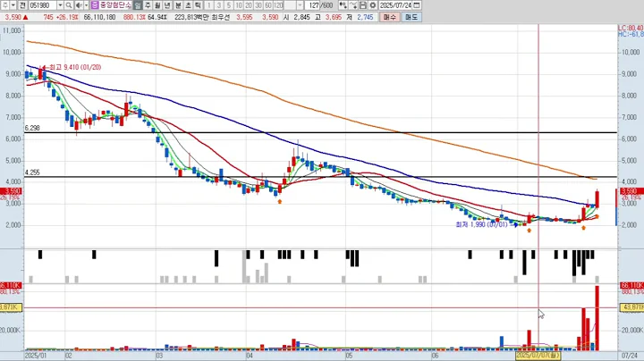Click the 최우선 best quote label
This screenshot has width=644, height=361.
221,17
